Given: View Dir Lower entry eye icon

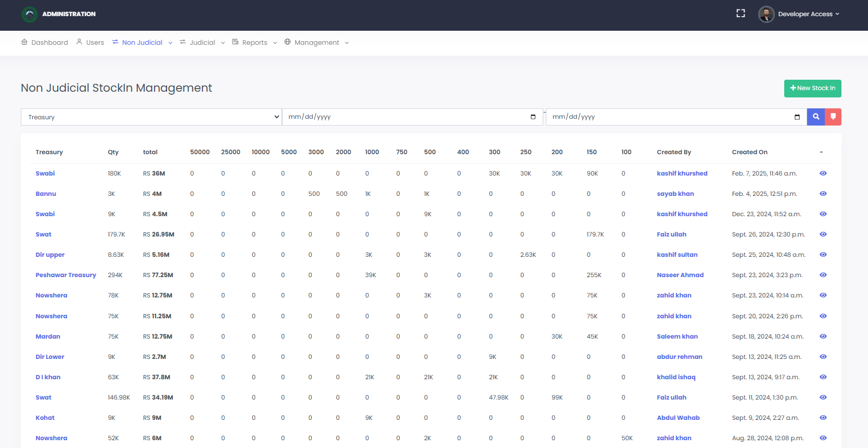Looking at the screenshot, I should (x=823, y=357).
